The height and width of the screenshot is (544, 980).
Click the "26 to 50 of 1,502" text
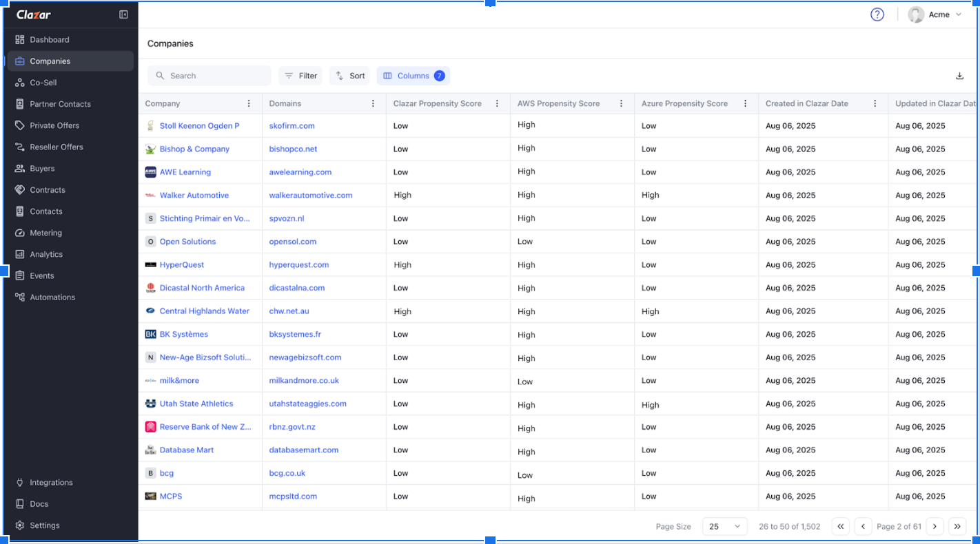[790, 527]
